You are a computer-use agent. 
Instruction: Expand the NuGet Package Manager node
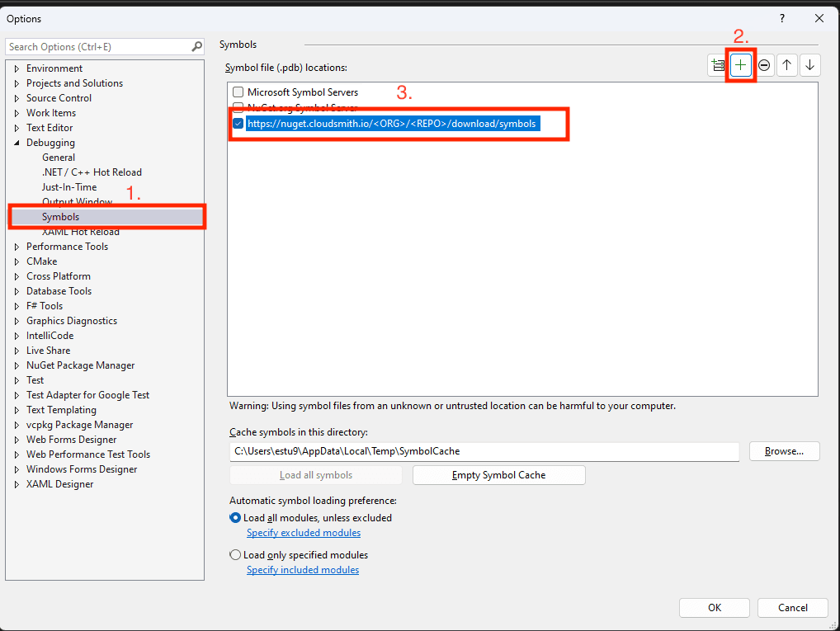pyautogui.click(x=15, y=365)
